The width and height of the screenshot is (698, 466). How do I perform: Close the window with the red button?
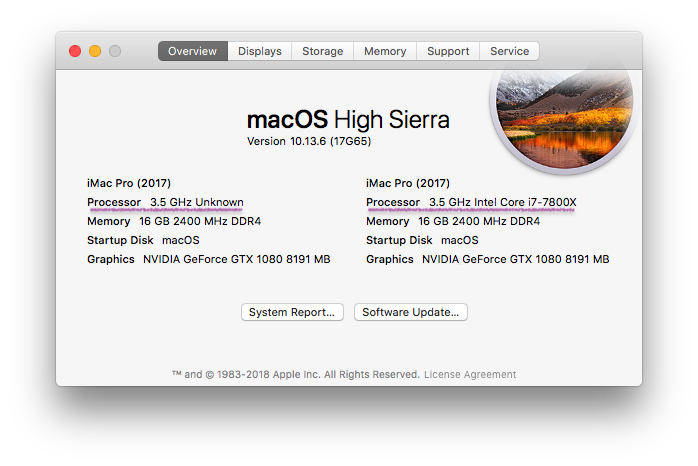pos(75,51)
